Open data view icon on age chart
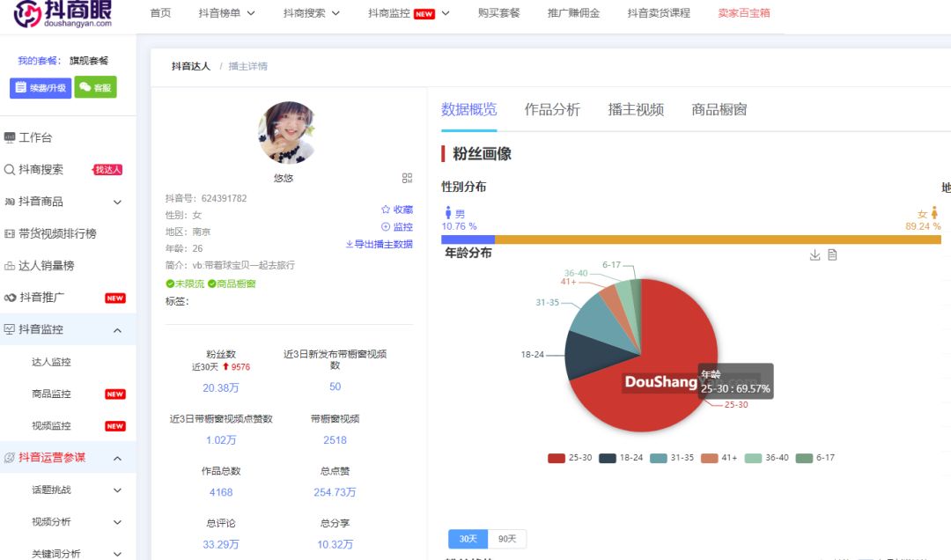 tap(832, 254)
